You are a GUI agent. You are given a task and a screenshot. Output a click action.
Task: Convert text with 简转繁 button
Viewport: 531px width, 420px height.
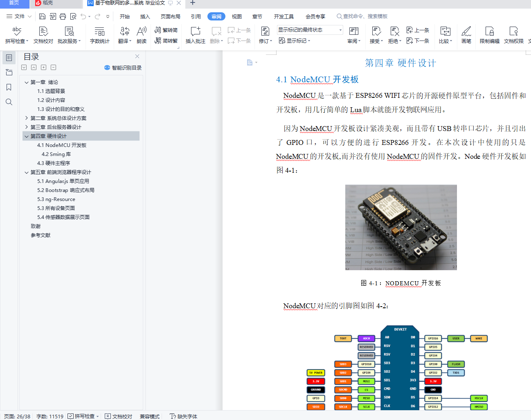click(x=166, y=41)
